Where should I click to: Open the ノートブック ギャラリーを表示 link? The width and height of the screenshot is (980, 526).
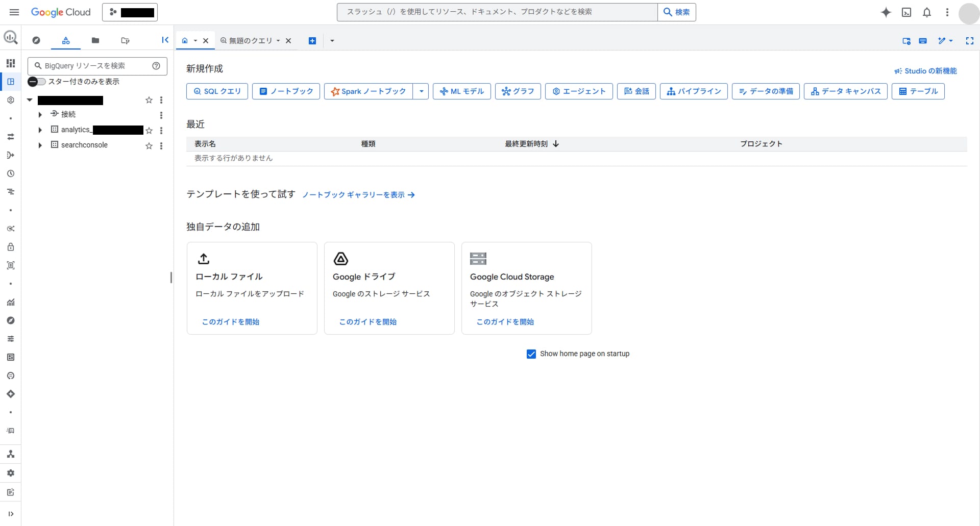pyautogui.click(x=358, y=195)
